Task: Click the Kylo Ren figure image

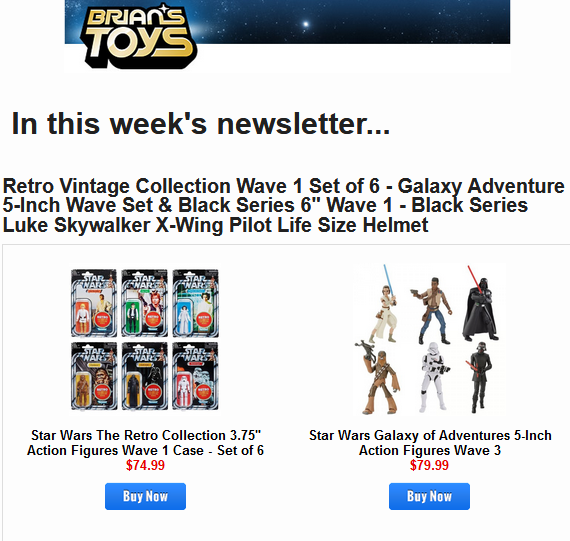Action: (480, 377)
